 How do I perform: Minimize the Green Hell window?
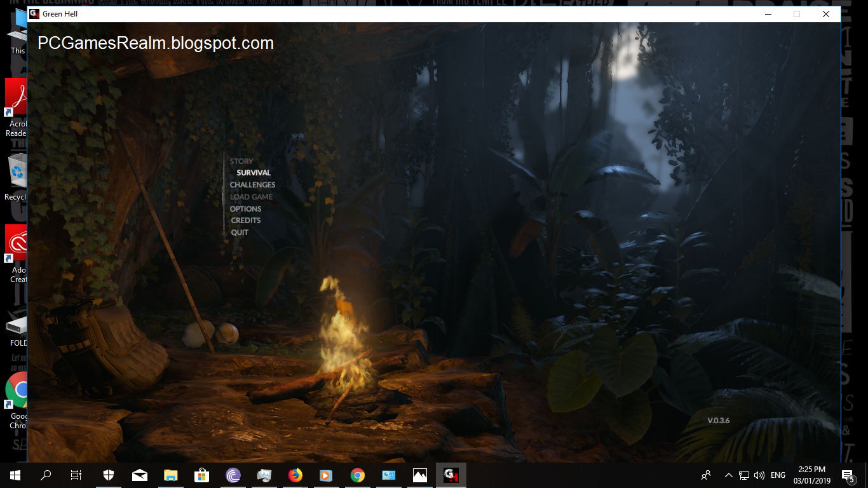768,13
